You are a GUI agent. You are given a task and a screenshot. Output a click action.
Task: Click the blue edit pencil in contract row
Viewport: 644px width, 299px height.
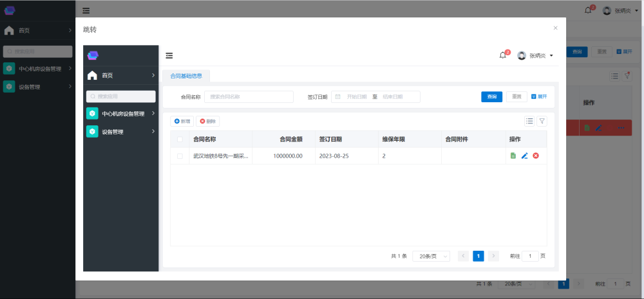pos(524,156)
